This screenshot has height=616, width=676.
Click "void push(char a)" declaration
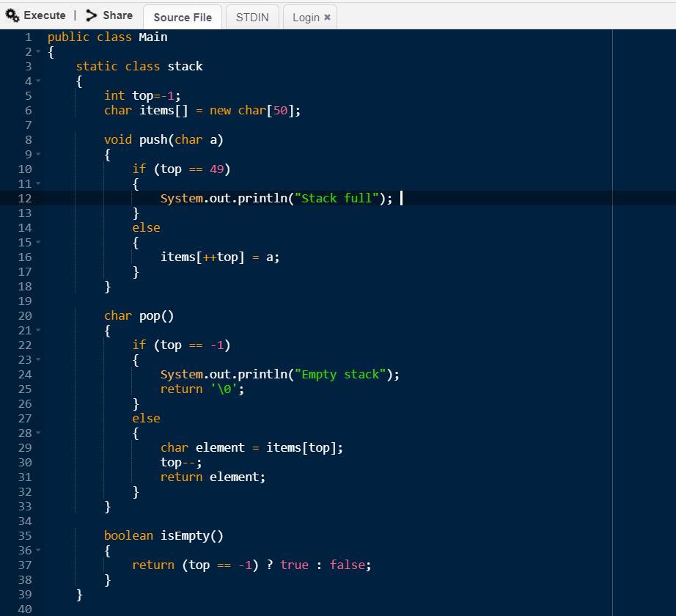[164, 139]
